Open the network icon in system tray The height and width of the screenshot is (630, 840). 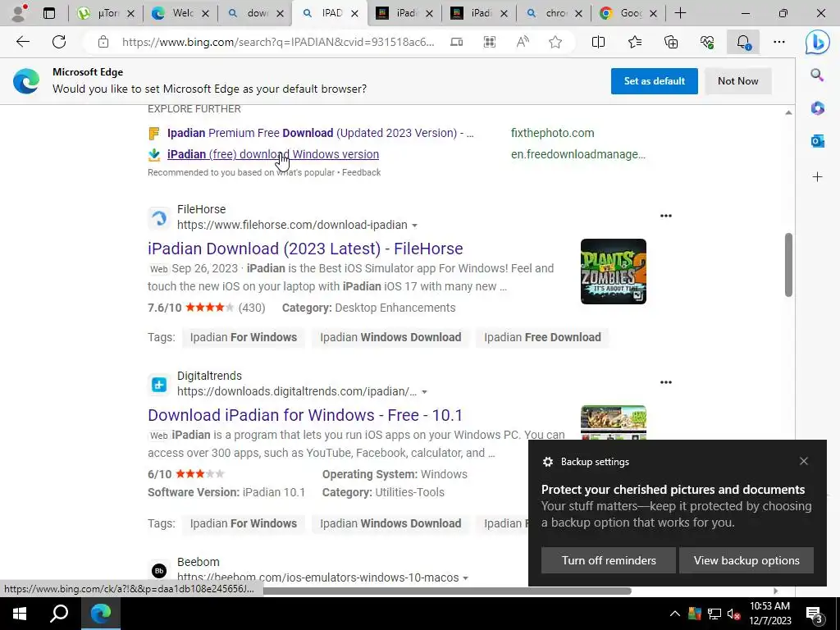tap(714, 614)
